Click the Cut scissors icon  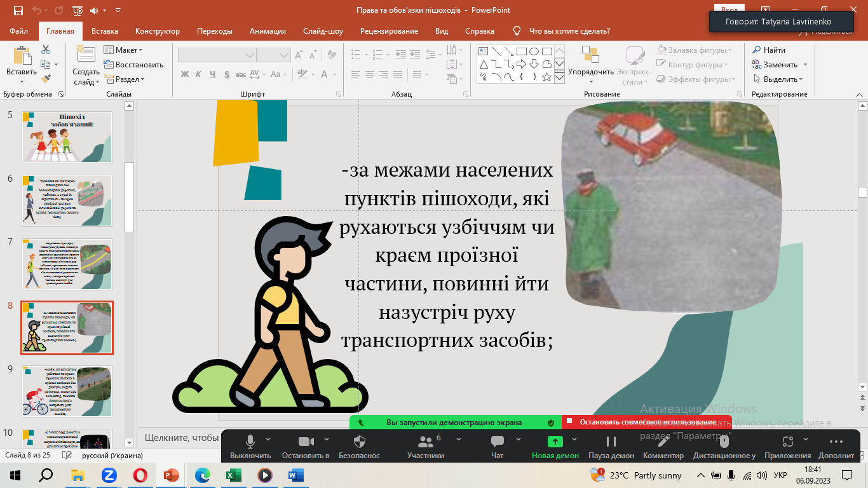46,50
